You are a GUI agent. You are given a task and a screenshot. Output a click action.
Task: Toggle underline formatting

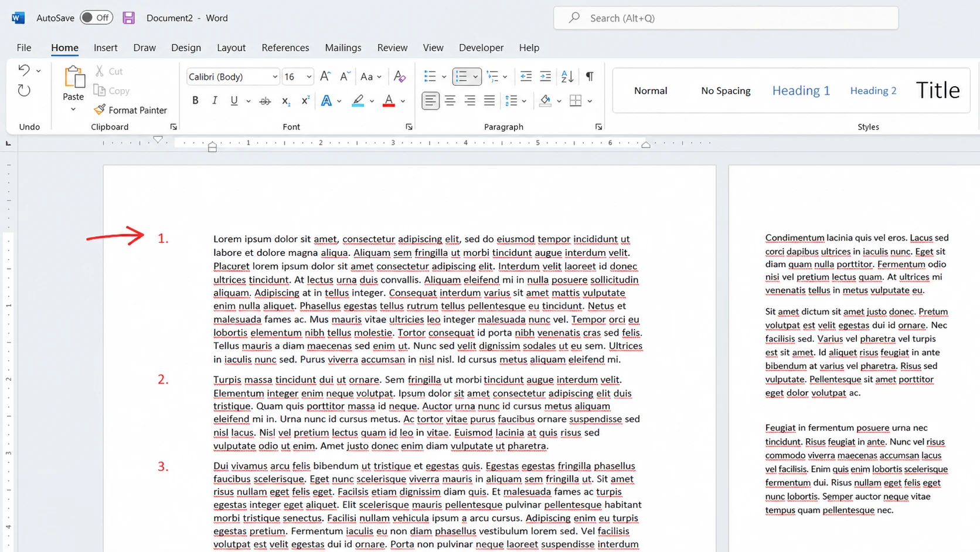pos(234,101)
